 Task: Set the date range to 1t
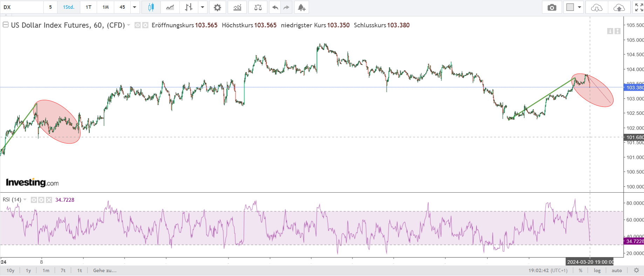[80, 270]
